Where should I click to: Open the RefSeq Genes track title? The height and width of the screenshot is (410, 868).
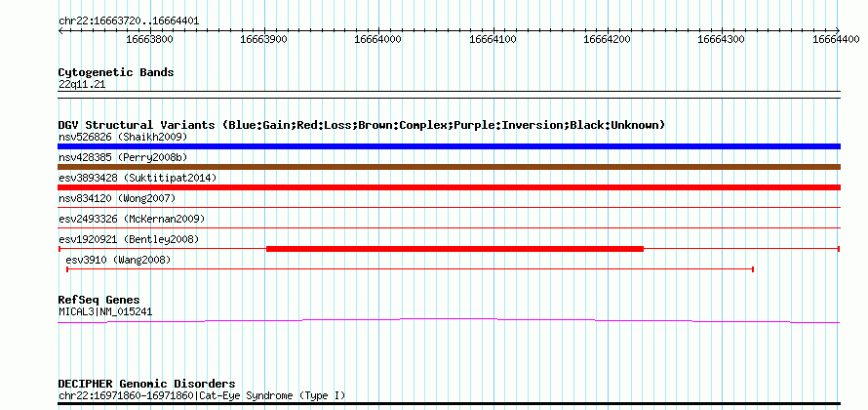pos(99,301)
